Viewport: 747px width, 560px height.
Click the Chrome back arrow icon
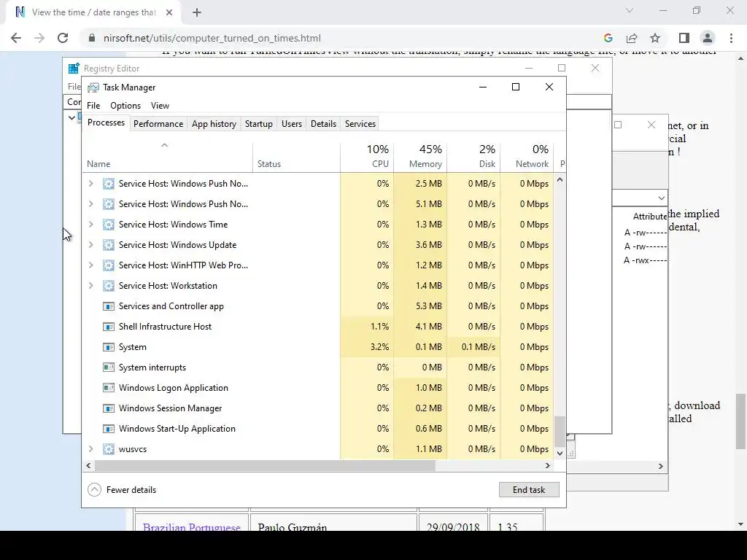pos(16,38)
